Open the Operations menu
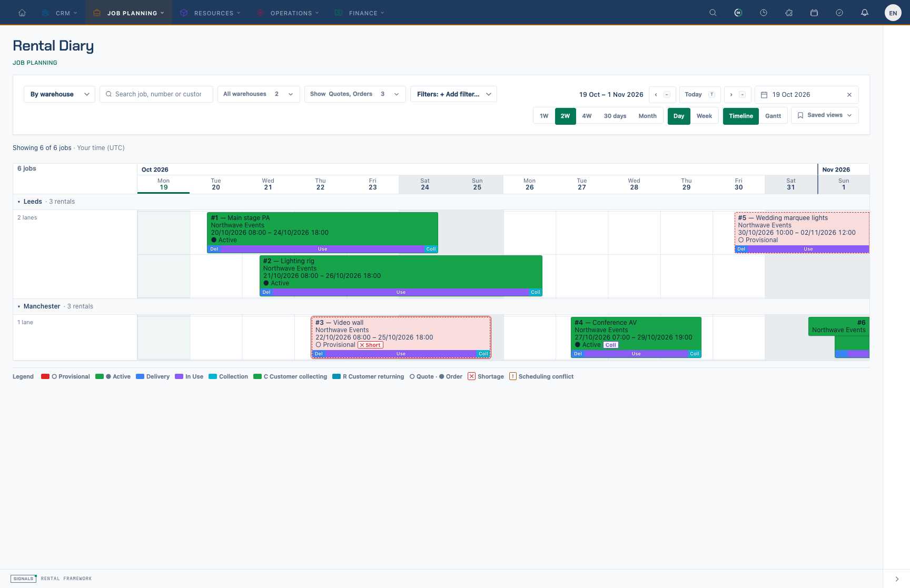Image resolution: width=910 pixels, height=588 pixels. [x=288, y=13]
